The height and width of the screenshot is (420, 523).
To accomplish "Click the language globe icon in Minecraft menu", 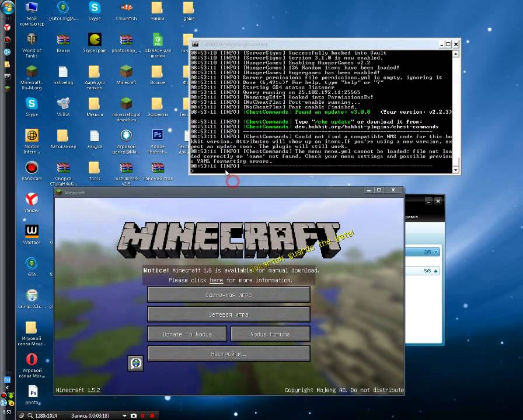I will (x=136, y=363).
